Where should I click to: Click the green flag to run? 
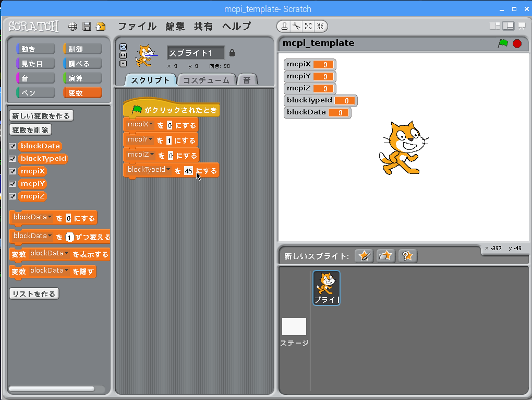pos(503,43)
